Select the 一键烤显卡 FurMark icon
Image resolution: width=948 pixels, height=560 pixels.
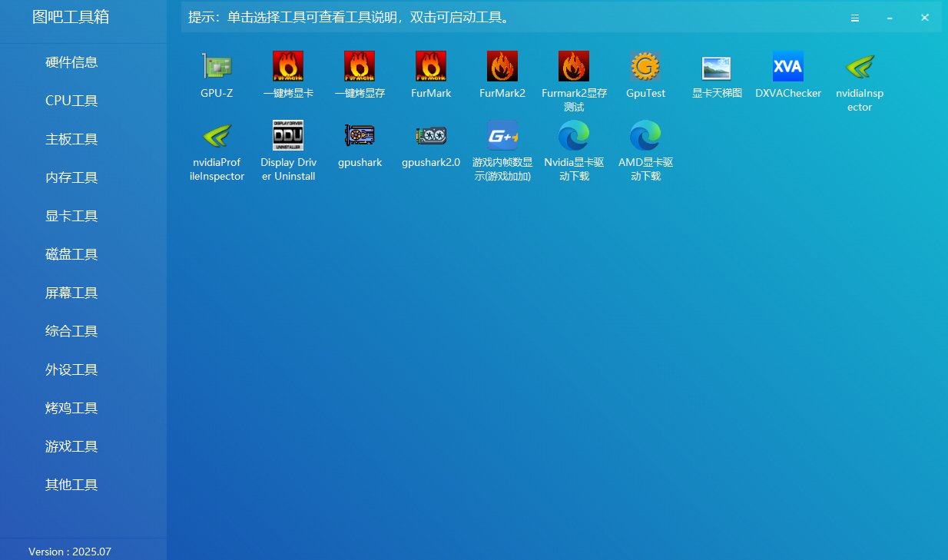288,67
